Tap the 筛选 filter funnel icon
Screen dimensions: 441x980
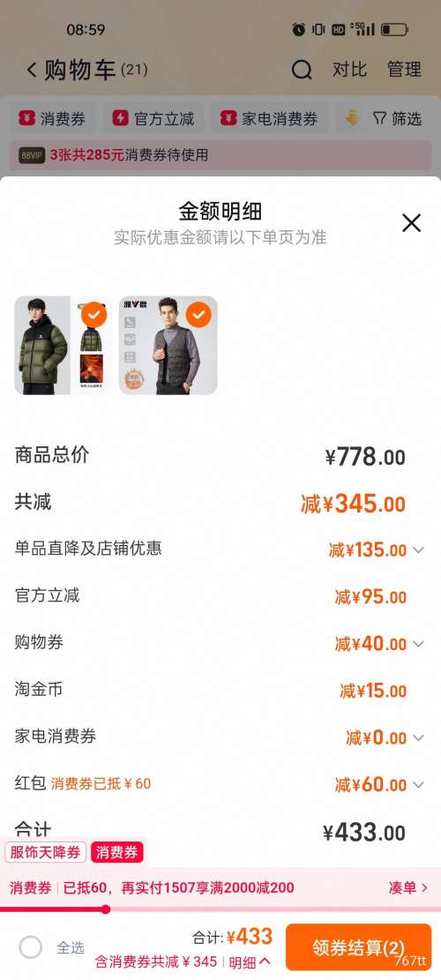click(x=379, y=119)
